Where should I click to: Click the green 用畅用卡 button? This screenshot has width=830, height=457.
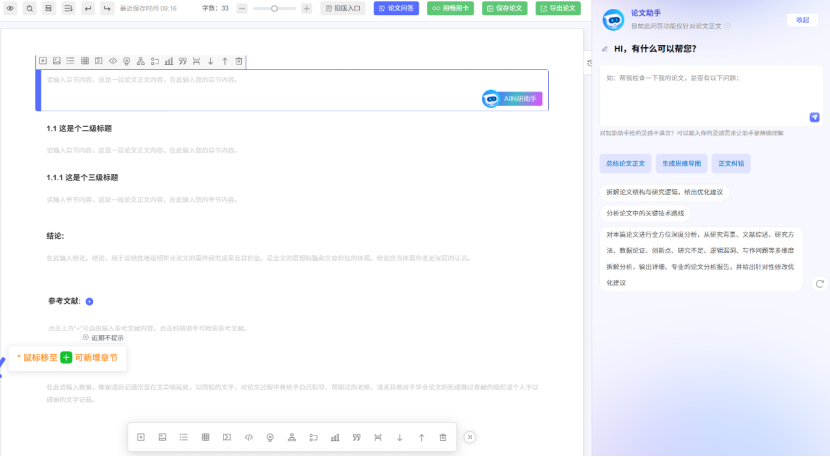[450, 8]
